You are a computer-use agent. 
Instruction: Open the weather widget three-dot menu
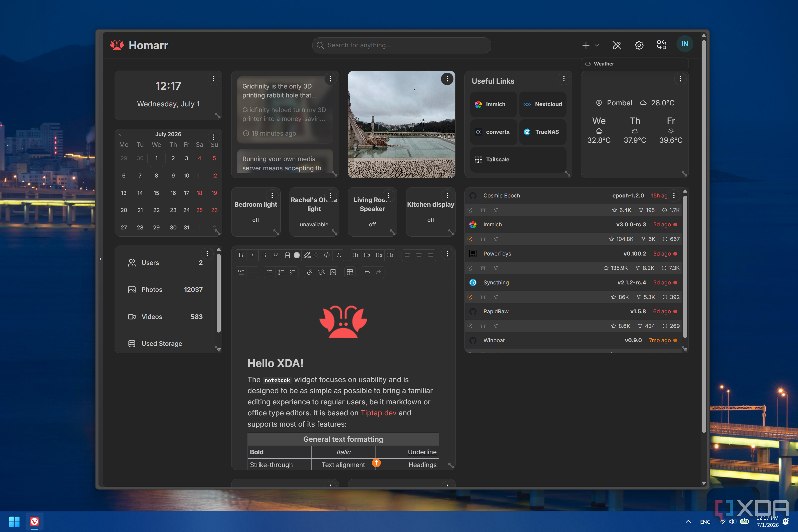[x=680, y=79]
